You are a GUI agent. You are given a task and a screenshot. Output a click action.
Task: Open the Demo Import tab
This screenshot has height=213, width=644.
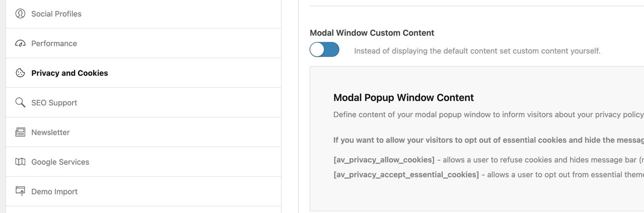[x=143, y=191]
